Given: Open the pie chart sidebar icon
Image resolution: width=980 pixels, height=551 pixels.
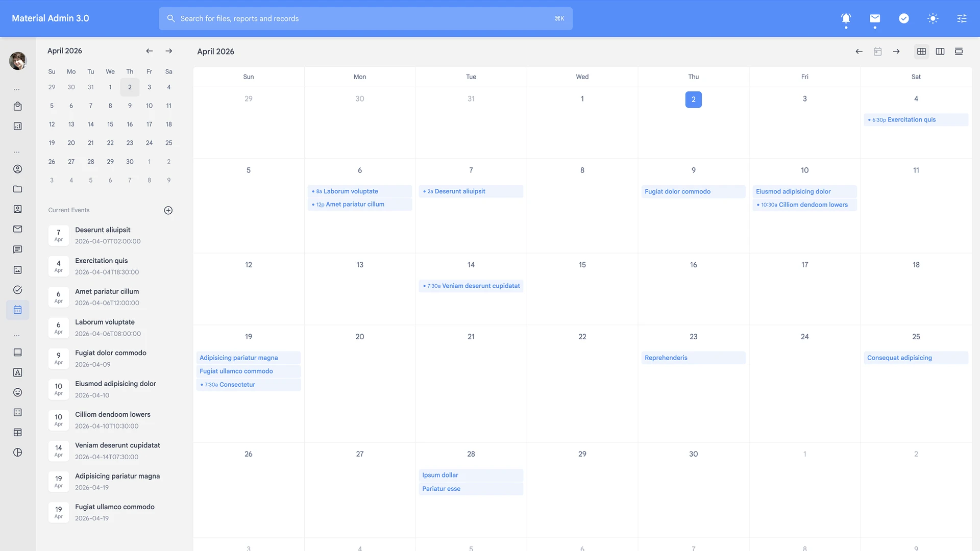Looking at the screenshot, I should [18, 453].
